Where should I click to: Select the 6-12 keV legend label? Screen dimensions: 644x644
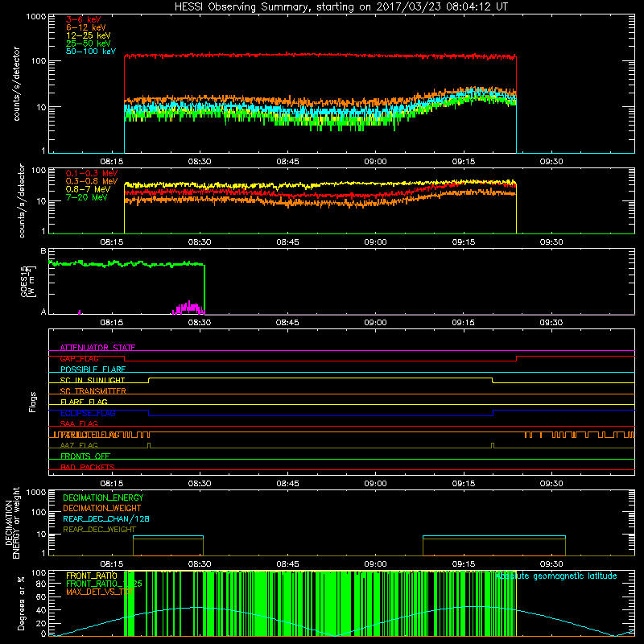click(x=86, y=27)
